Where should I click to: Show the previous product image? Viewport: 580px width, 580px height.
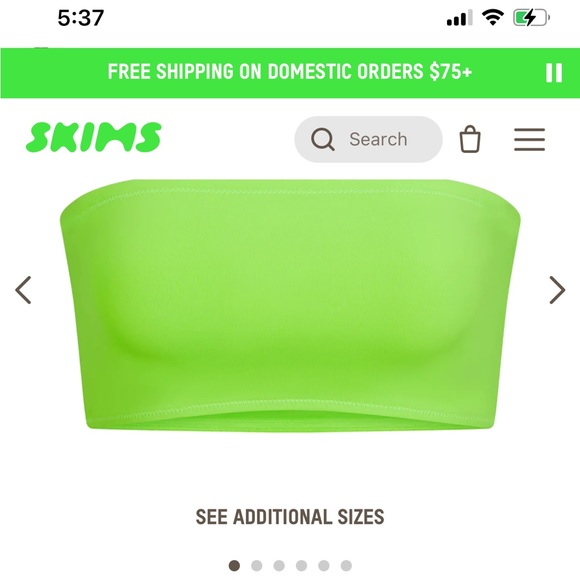pos(23,290)
